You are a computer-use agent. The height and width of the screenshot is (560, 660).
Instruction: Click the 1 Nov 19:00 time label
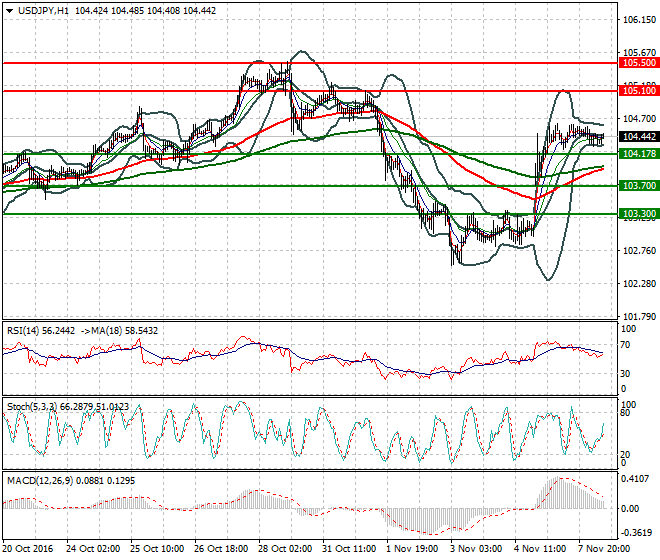point(412,549)
